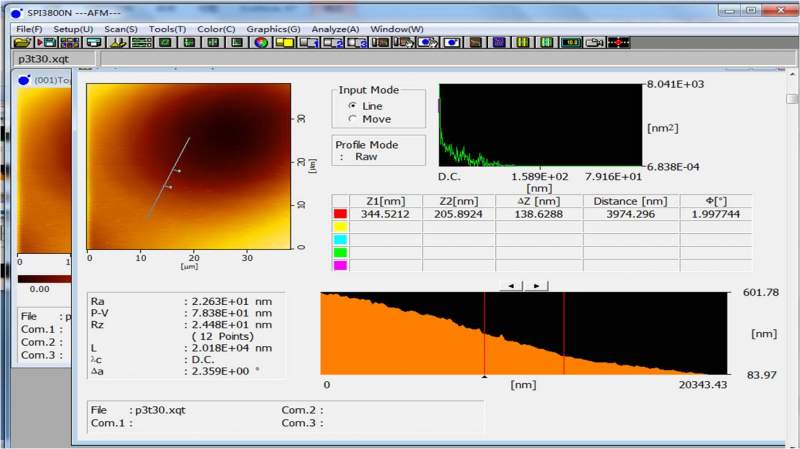Viewport: 800px width, 449px height.
Task: Click the window layout icon numbered 3
Action: coord(357,43)
